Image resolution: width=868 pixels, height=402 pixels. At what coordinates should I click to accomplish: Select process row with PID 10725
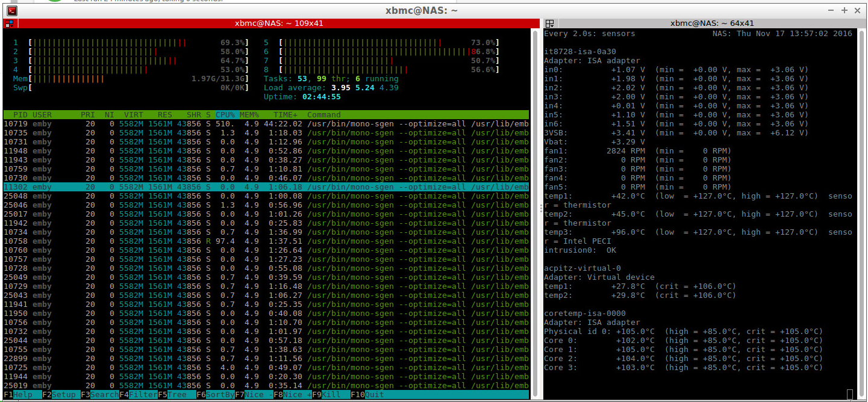tap(266, 368)
